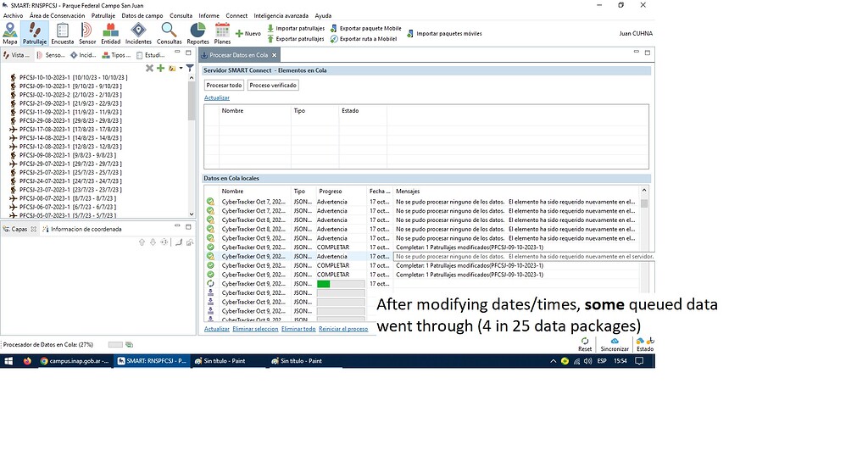The image size is (868, 467).
Task: Switch to the Tipos tab
Action: click(x=116, y=55)
